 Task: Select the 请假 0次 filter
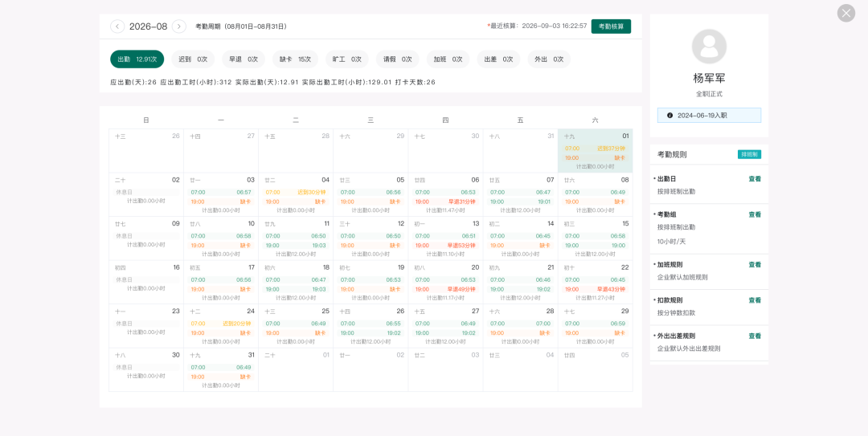(x=398, y=59)
